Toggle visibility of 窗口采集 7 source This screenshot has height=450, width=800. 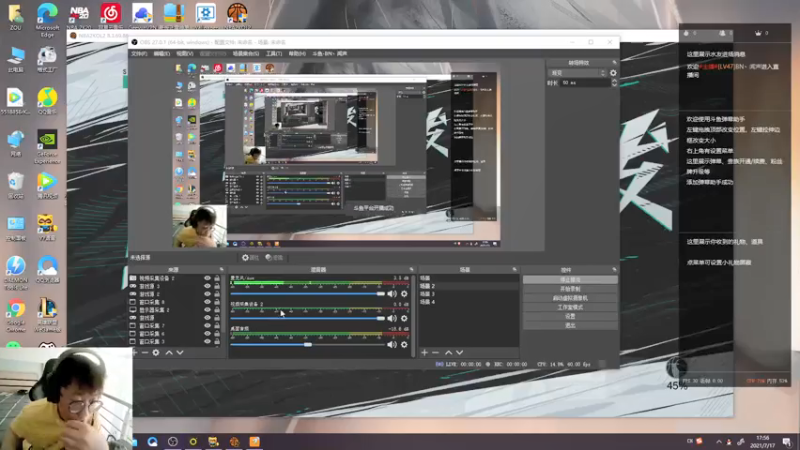coord(207,326)
